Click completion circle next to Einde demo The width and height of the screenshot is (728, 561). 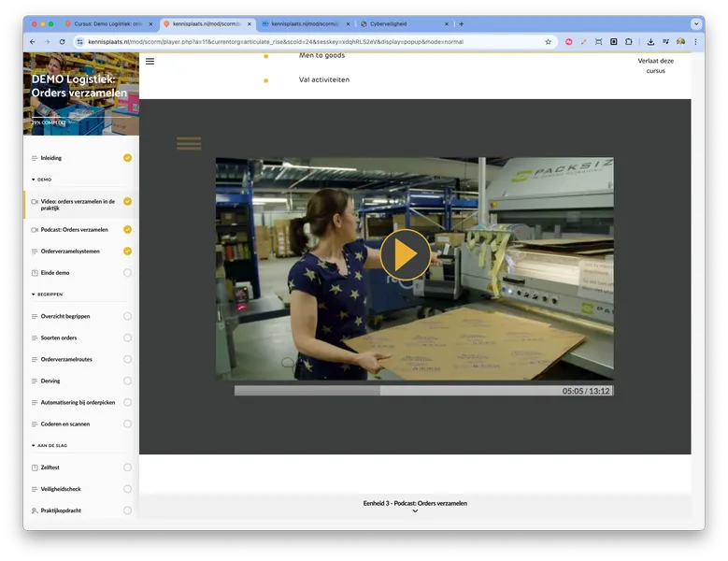click(127, 273)
